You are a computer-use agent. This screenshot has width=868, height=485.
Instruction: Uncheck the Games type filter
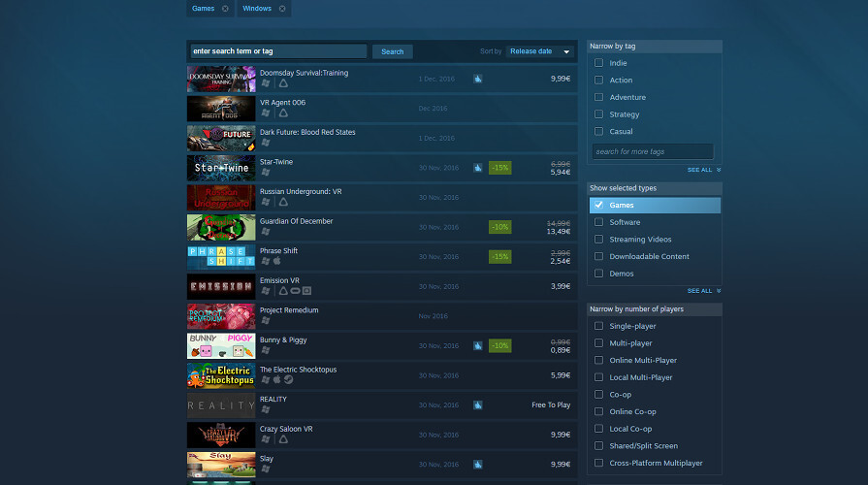(599, 205)
